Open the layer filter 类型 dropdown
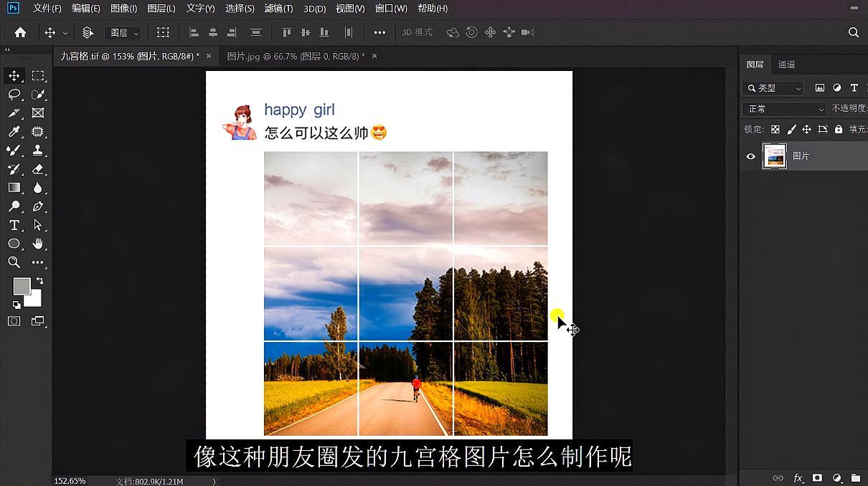868x486 pixels. click(773, 87)
